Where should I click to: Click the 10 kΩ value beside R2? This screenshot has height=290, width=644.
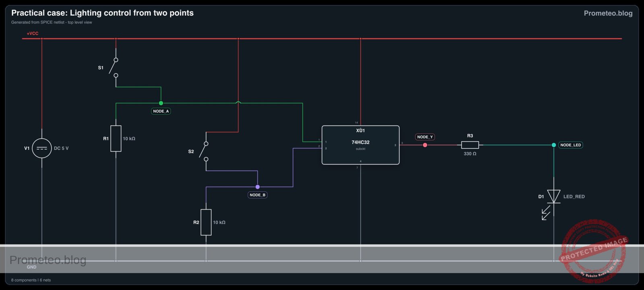(x=219, y=222)
